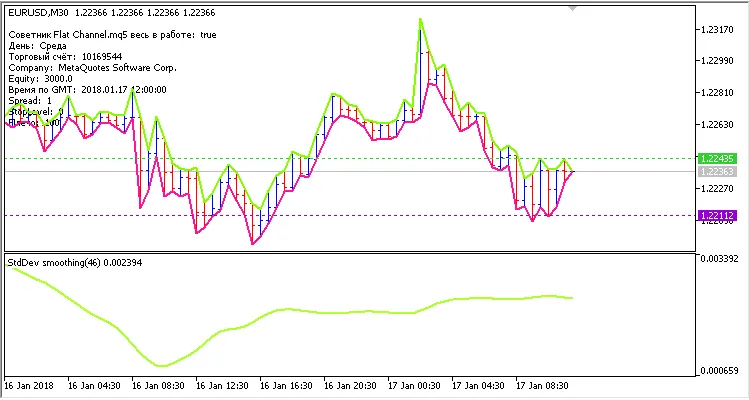
Task: Click the Company: MetaQuotes Software Corp. text
Action: 91,68
